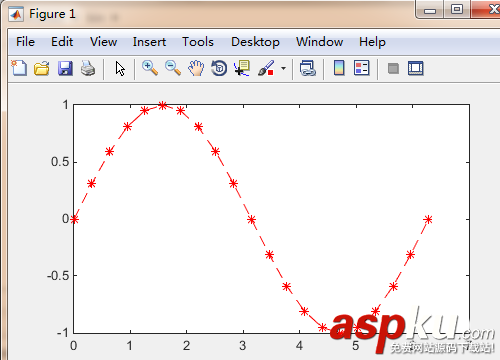Expand the brush color dropdown arrow

click(x=283, y=69)
